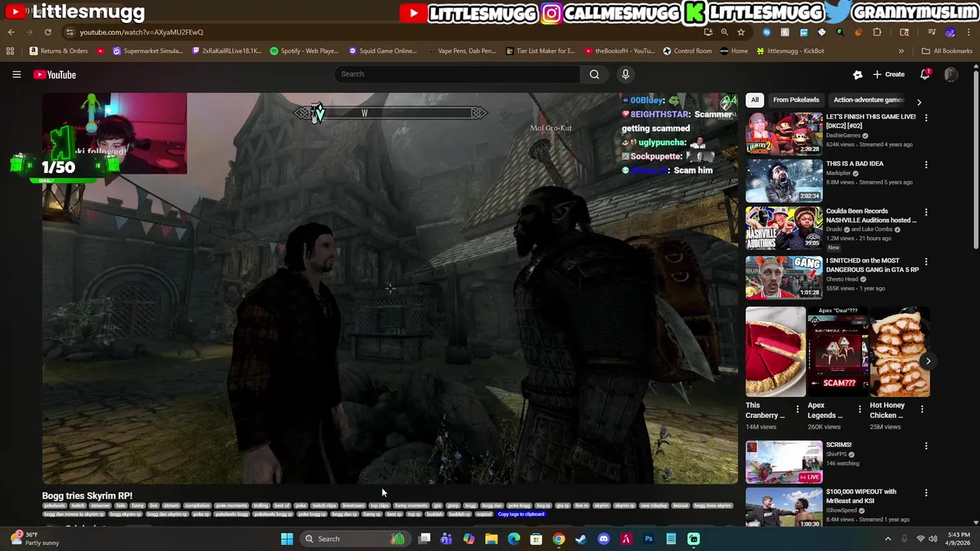Bookmark this tab with the star icon
The height and width of the screenshot is (551, 980).
pos(741,32)
